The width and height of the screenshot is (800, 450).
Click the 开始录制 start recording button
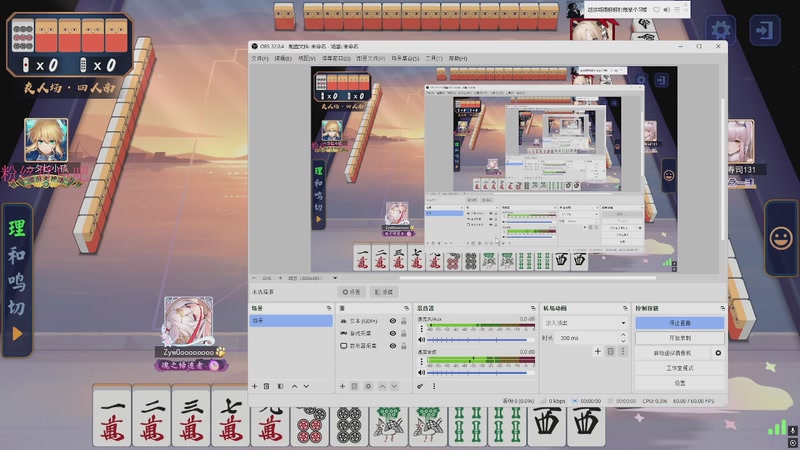[680, 338]
